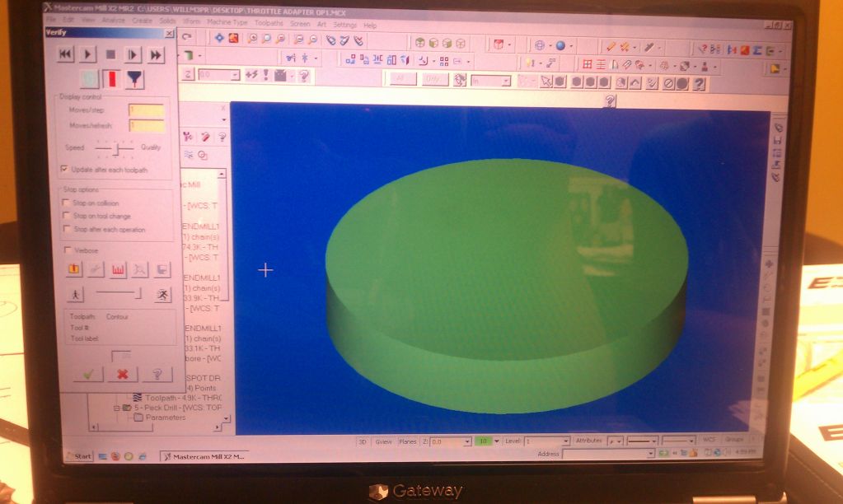
Task: Rewind verification to start in Verify
Action: tap(65, 54)
